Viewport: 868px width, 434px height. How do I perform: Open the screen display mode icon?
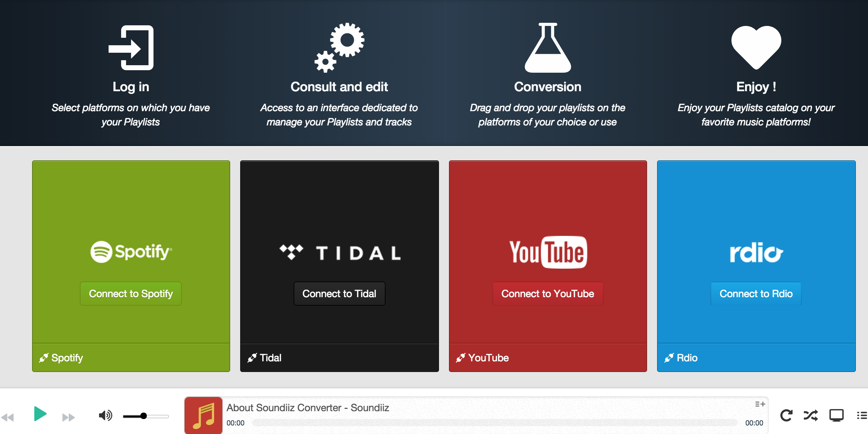click(836, 415)
